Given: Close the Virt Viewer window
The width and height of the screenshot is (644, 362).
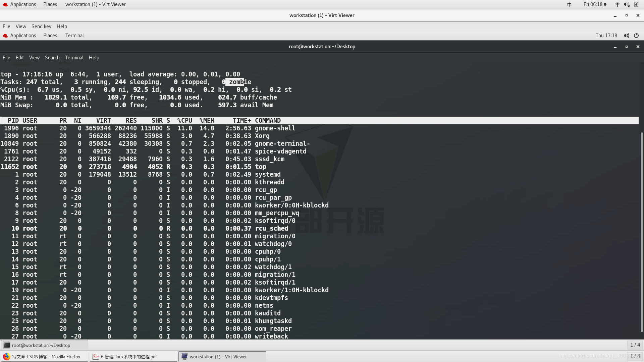Looking at the screenshot, I should pos(638,15).
